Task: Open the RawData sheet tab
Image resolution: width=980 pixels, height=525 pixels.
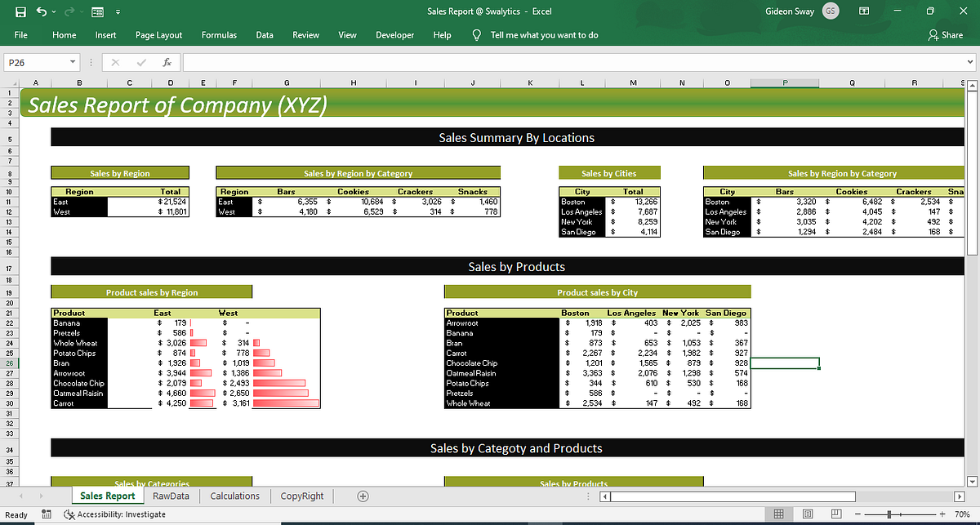Action: pyautogui.click(x=171, y=496)
